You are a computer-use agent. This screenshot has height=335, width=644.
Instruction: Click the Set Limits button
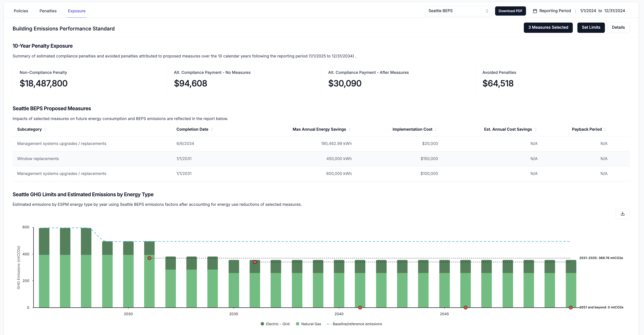click(x=591, y=27)
